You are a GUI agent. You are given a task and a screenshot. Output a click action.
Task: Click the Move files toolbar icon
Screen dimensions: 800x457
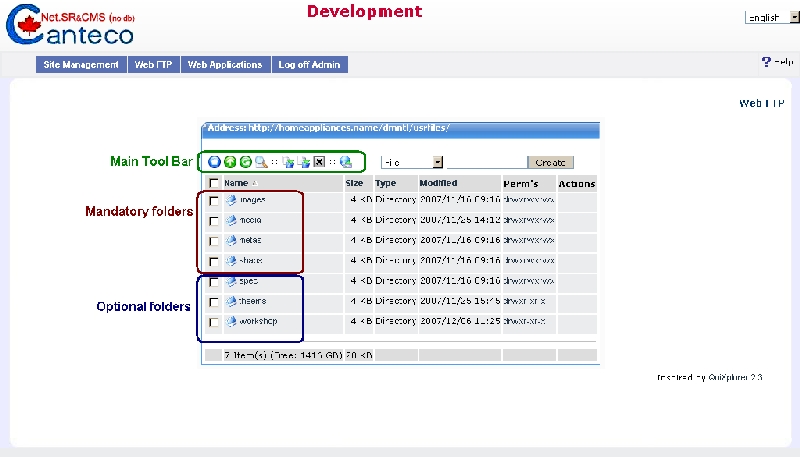point(304,162)
